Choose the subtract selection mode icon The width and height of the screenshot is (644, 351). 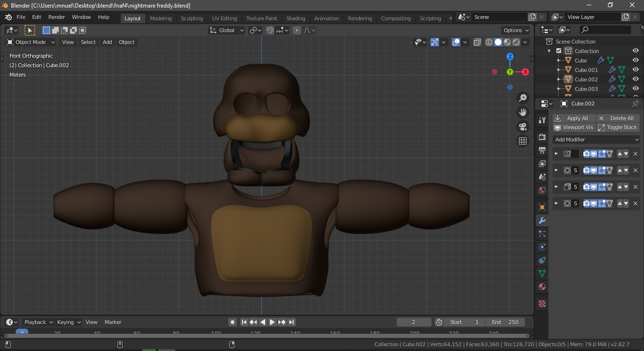tap(64, 30)
